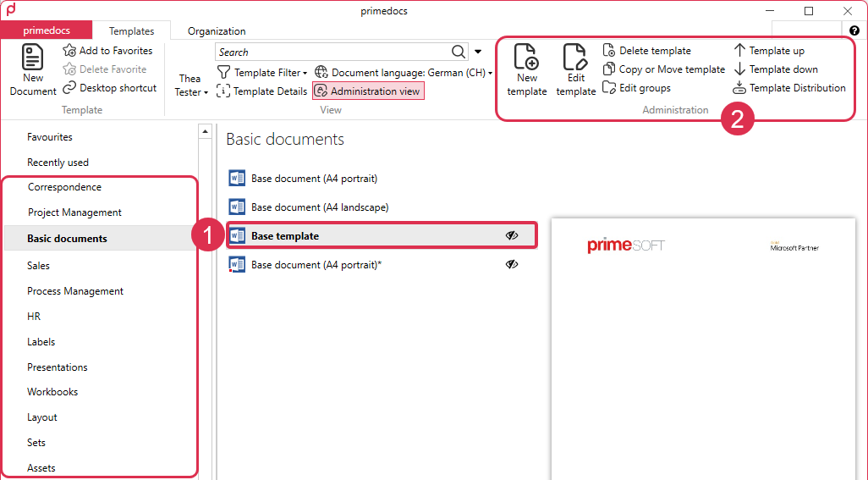Screen dimensions: 868x480
Task: Click the Edit template icon
Action: [575, 57]
